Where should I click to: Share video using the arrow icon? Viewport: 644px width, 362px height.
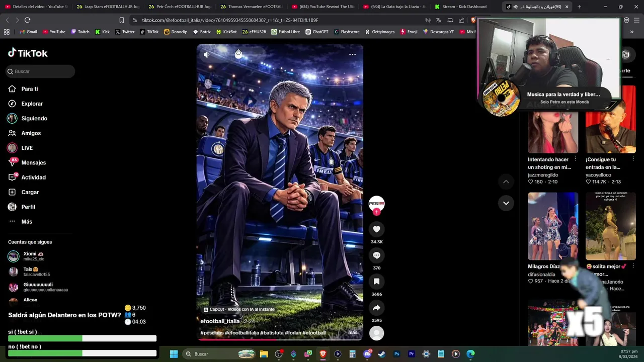pyautogui.click(x=376, y=308)
